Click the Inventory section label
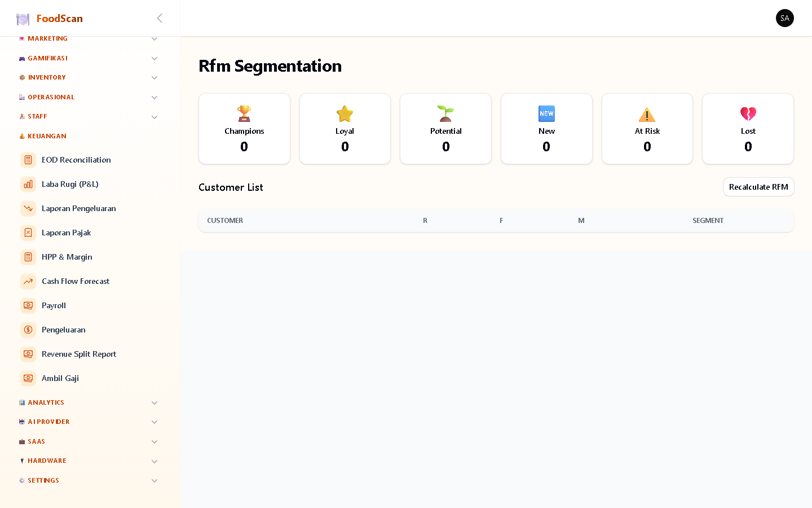812x508 pixels. 47,77
